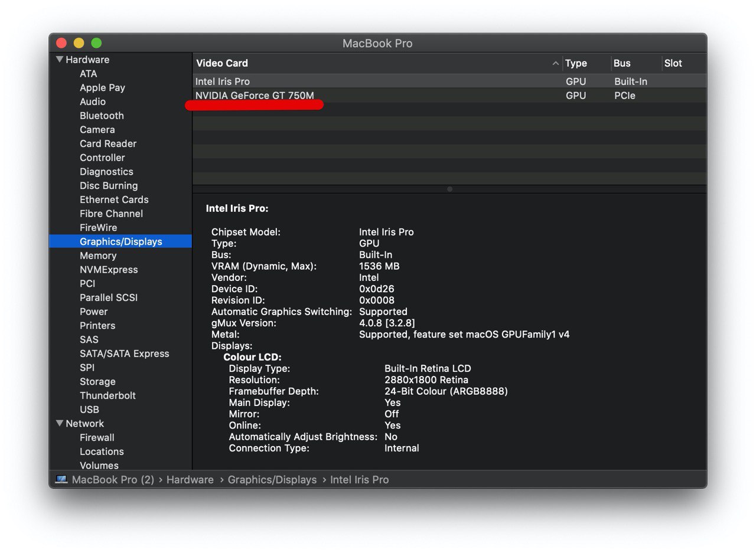Select ATA in the sidebar
This screenshot has height=553, width=756.
coord(89,74)
